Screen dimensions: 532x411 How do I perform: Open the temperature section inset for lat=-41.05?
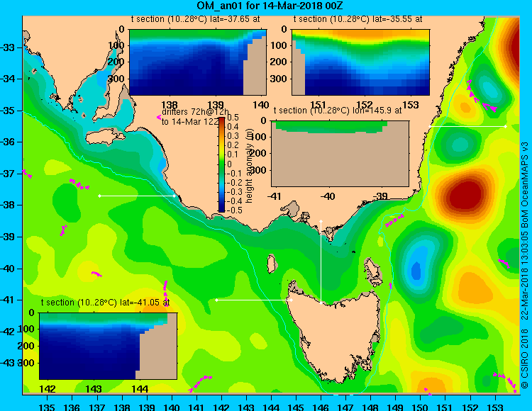coord(108,346)
